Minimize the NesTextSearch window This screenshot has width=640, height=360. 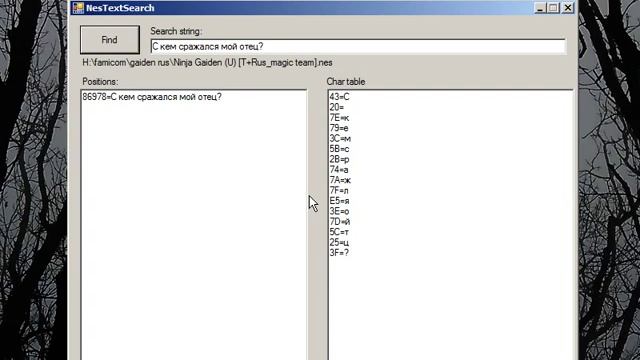[x=540, y=8]
